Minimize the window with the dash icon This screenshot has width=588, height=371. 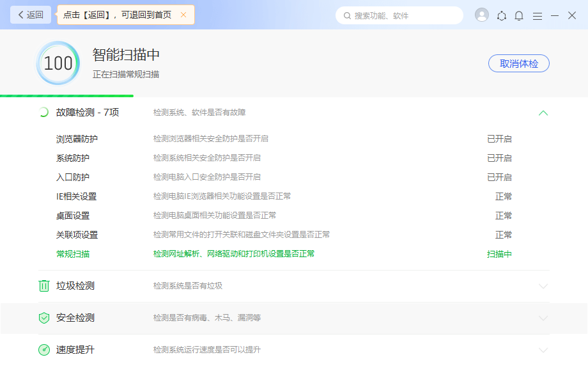coord(555,16)
